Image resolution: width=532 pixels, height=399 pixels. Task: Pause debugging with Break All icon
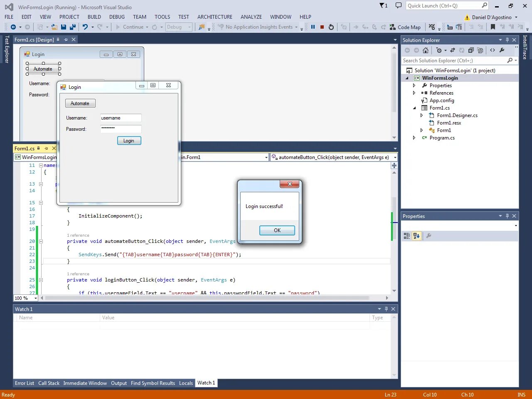click(313, 27)
